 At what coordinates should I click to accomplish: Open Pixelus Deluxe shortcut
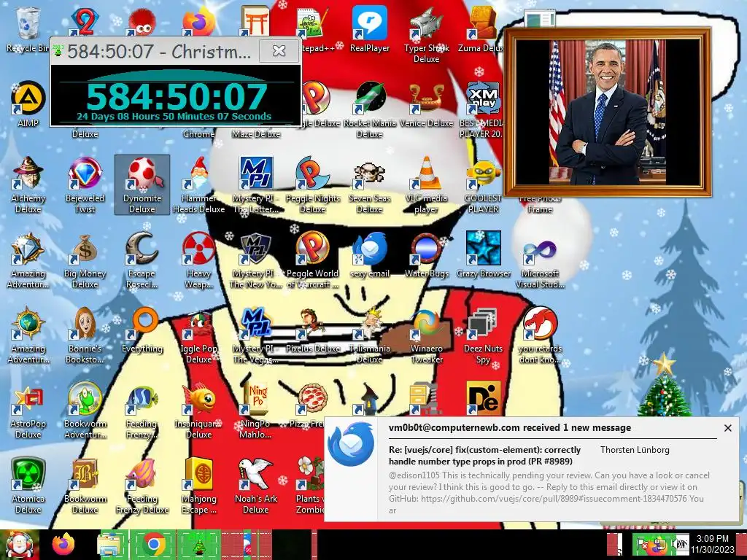(x=312, y=332)
